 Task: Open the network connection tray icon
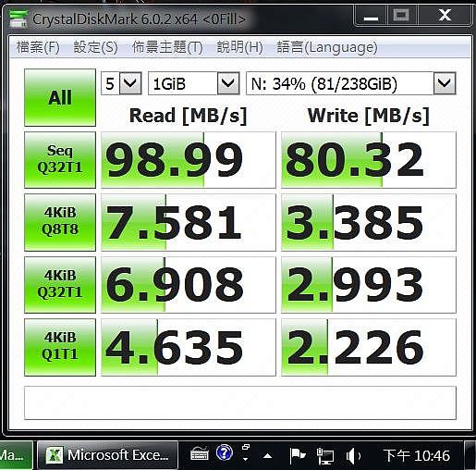tap(325, 456)
